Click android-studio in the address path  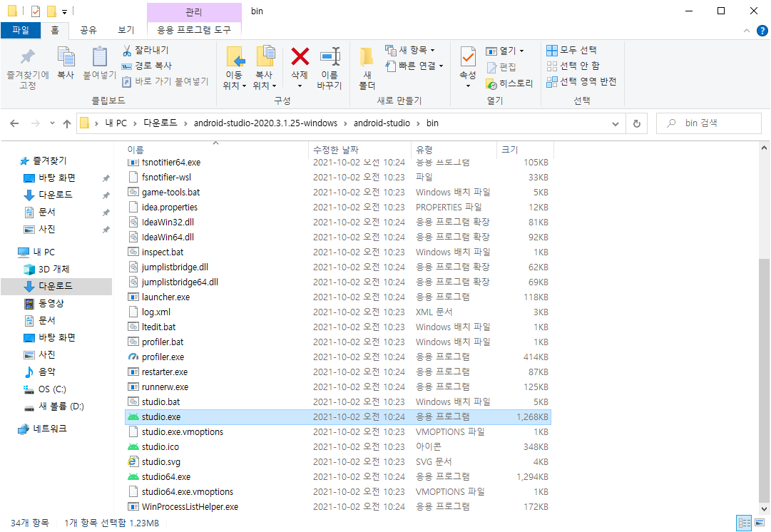(x=382, y=123)
